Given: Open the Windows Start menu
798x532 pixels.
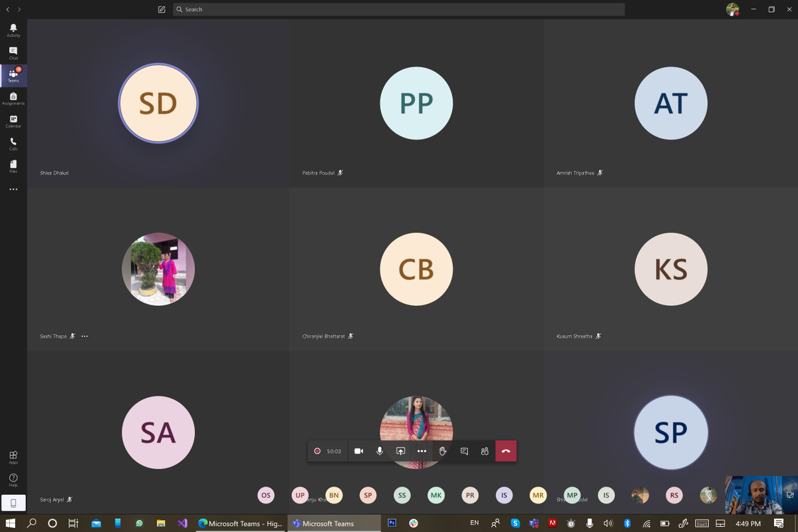Looking at the screenshot, I should pyautogui.click(x=11, y=523).
